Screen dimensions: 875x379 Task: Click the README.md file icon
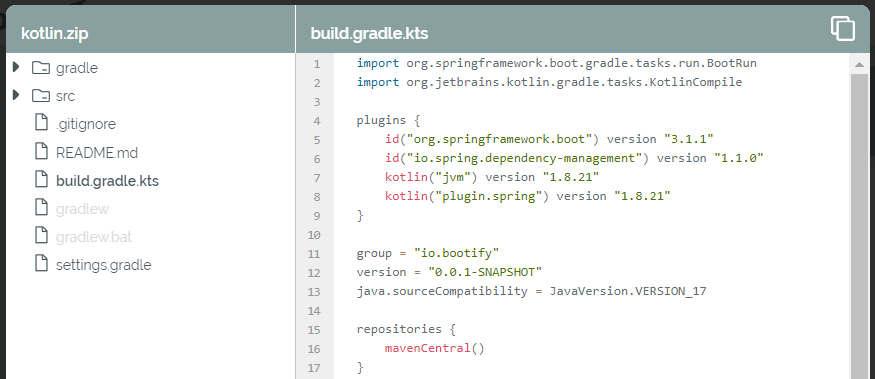tap(41, 151)
